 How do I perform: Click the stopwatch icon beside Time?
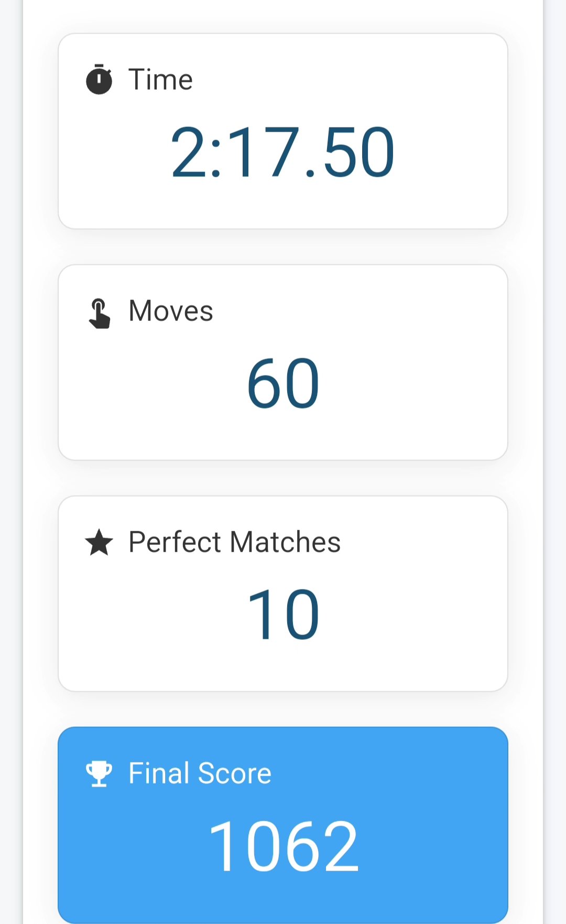click(99, 79)
